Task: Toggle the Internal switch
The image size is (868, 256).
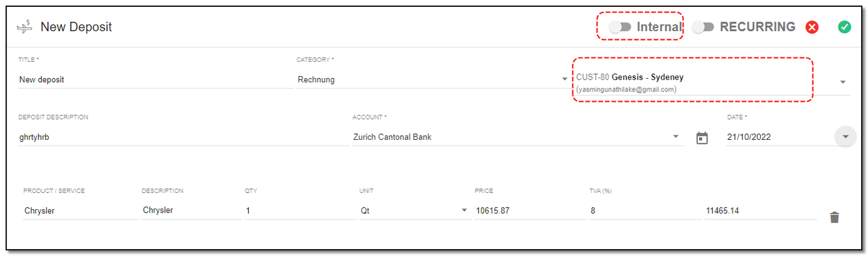Action: 620,27
